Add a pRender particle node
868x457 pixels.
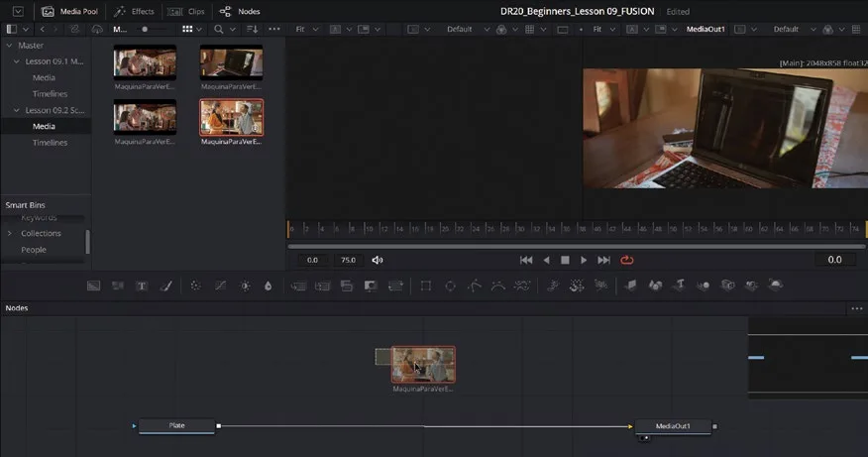click(600, 286)
